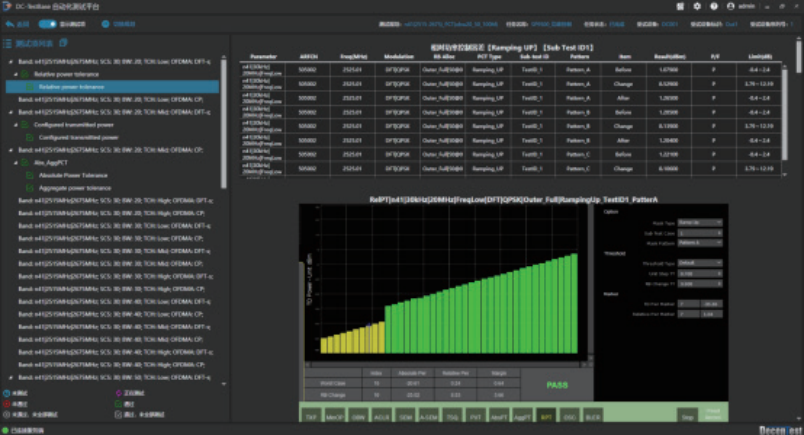
Task: Click the help question mark icon
Action: click(713, 6)
